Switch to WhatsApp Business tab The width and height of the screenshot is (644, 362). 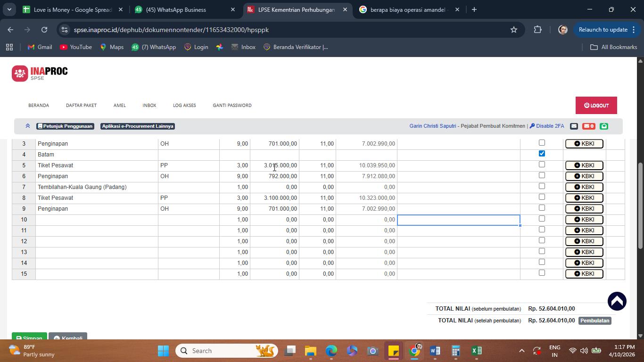pos(185,9)
